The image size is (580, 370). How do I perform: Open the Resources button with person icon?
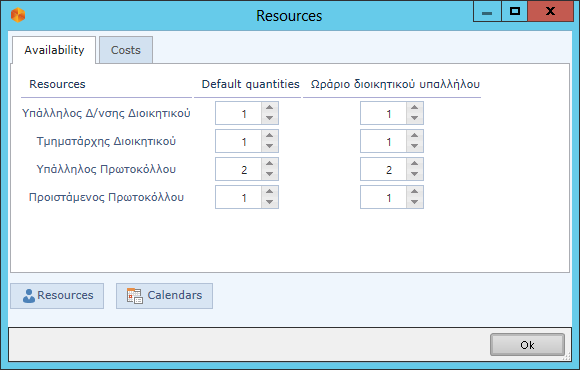pyautogui.click(x=57, y=296)
